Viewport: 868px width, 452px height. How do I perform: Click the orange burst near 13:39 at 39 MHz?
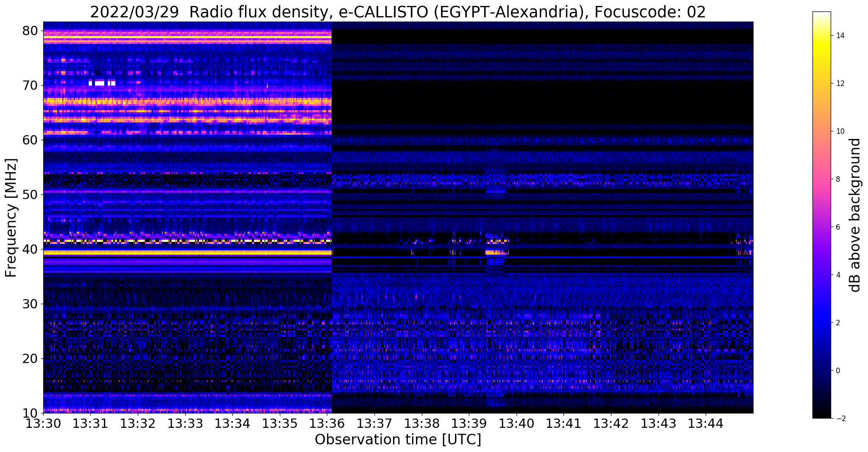pyautogui.click(x=496, y=253)
